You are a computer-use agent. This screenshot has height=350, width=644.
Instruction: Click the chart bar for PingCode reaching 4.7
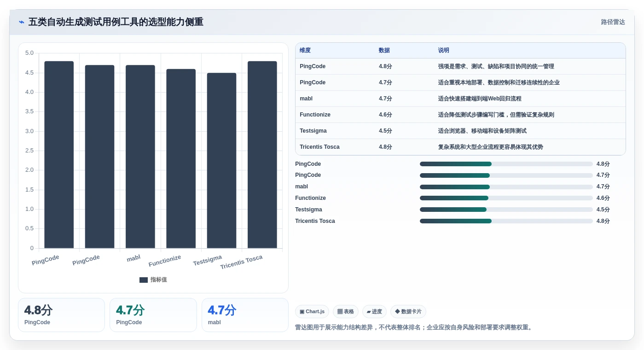(x=99, y=157)
